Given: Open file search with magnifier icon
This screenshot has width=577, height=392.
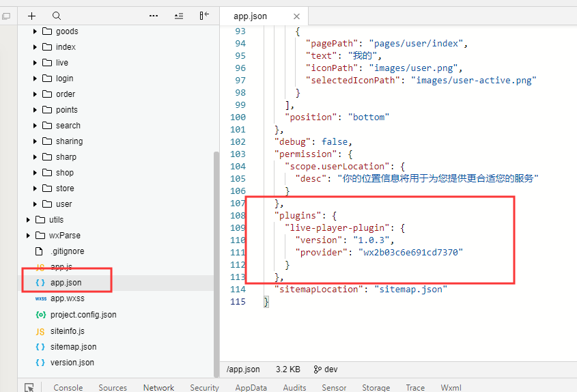Looking at the screenshot, I should tap(57, 16).
